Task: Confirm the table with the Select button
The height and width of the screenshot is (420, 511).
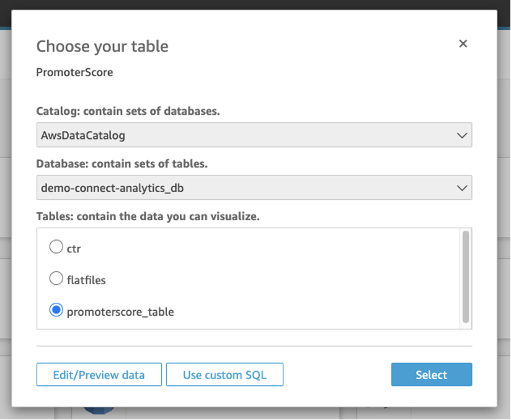Action: point(432,375)
